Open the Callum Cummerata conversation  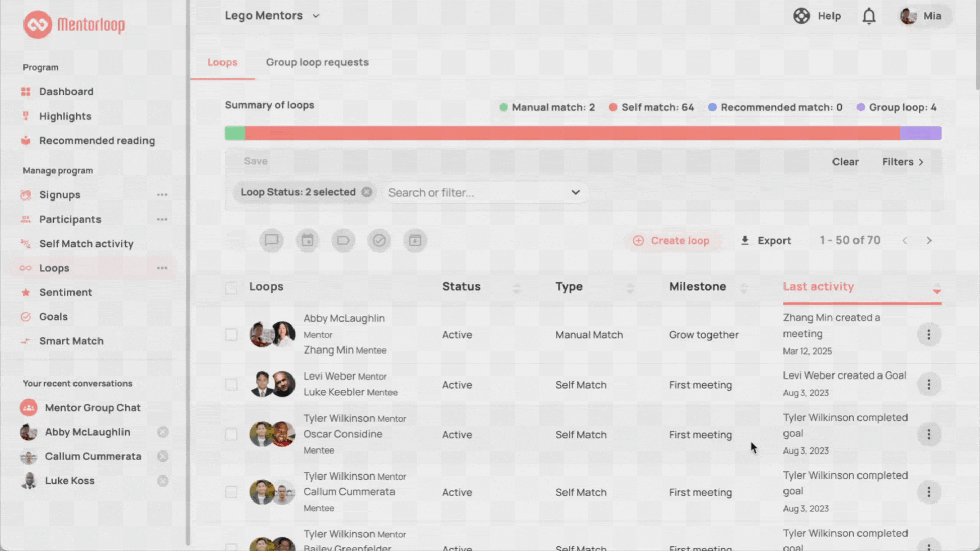pyautogui.click(x=93, y=457)
